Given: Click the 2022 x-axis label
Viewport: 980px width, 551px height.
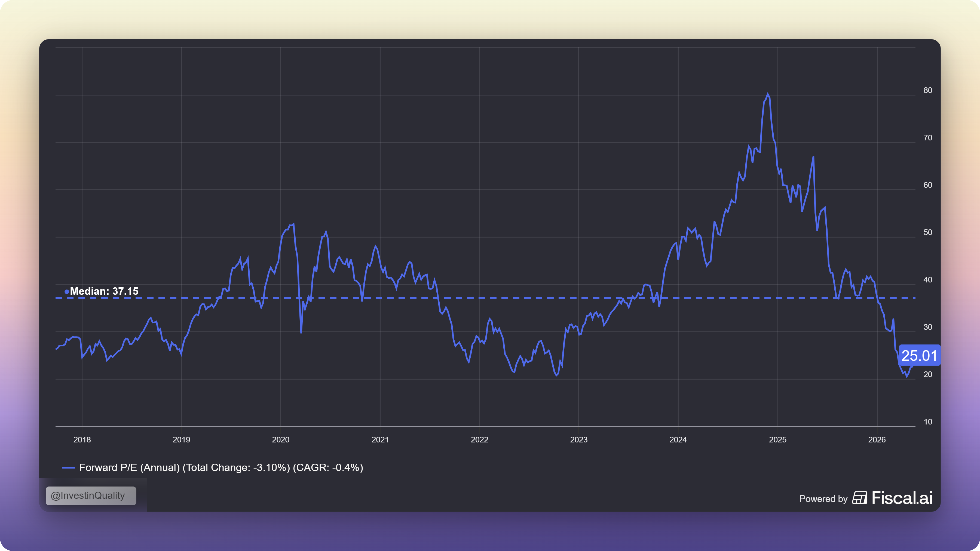Looking at the screenshot, I should click(479, 440).
